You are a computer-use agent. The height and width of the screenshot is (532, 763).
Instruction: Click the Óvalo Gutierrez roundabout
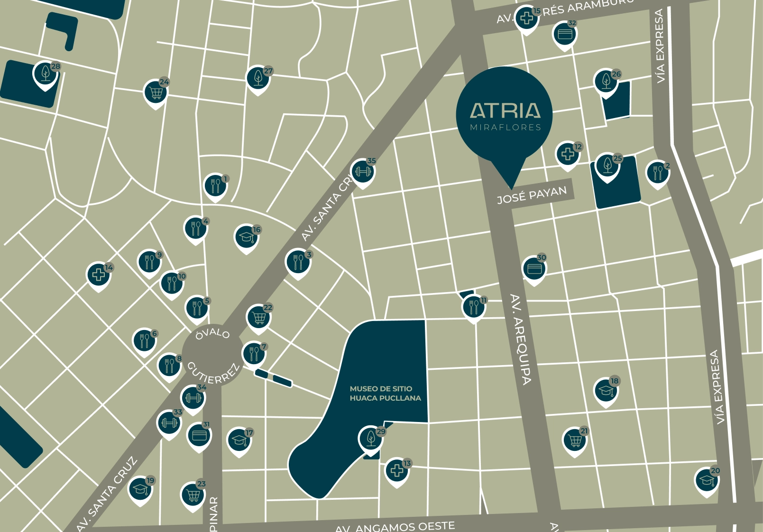click(x=212, y=355)
